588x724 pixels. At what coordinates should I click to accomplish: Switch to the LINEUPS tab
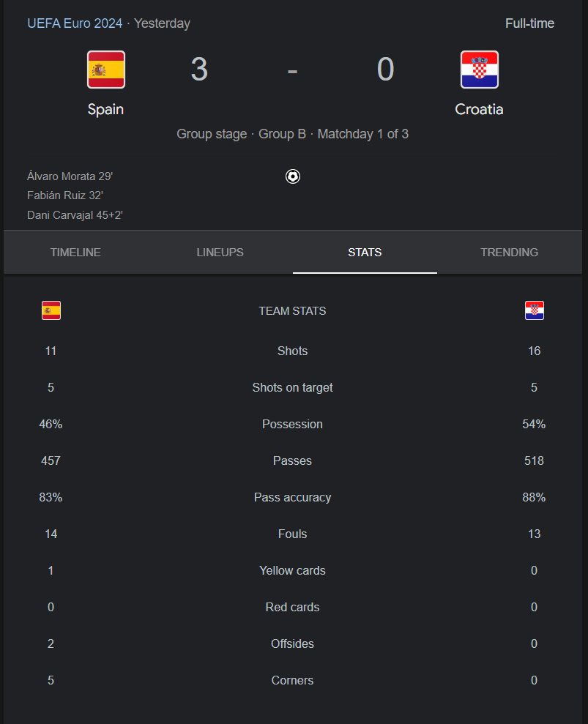point(220,252)
